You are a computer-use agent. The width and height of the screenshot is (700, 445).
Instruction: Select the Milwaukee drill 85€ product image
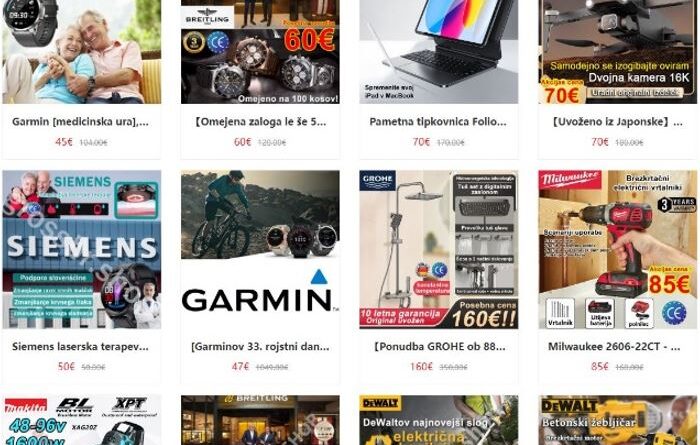pos(617,250)
